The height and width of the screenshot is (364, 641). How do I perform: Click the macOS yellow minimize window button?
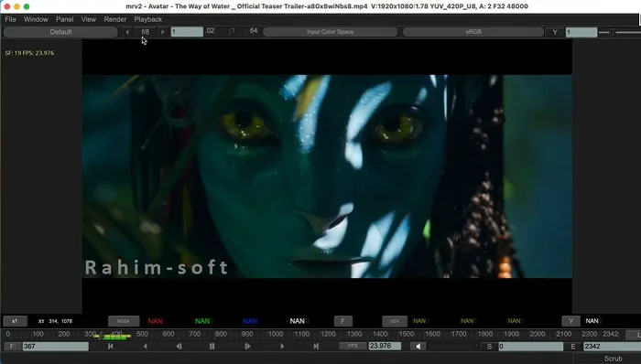pyautogui.click(x=16, y=6)
